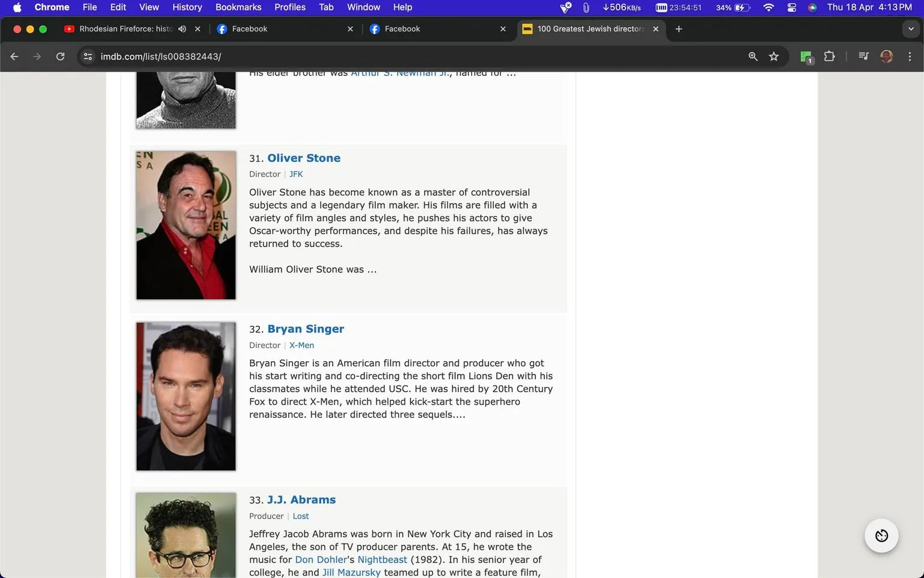Click Bryan Singer's portrait thumbnail
Screen dimensions: 924x578
coord(185,396)
